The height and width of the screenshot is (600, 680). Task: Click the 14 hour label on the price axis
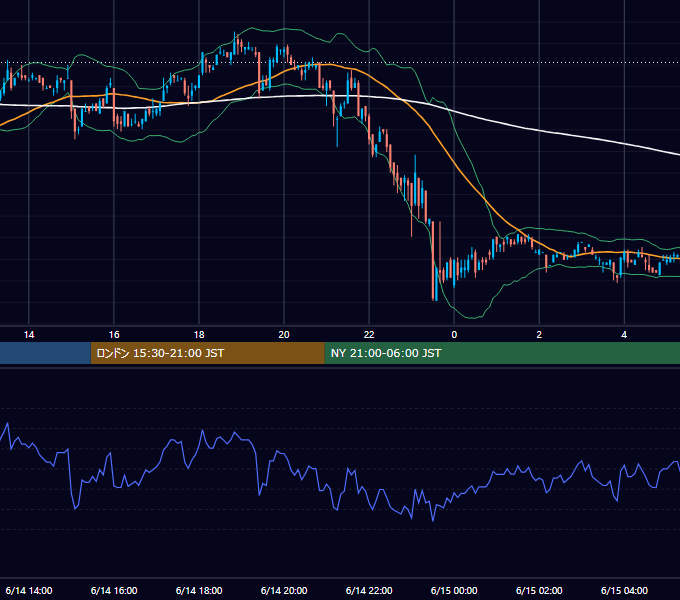[x=29, y=335]
